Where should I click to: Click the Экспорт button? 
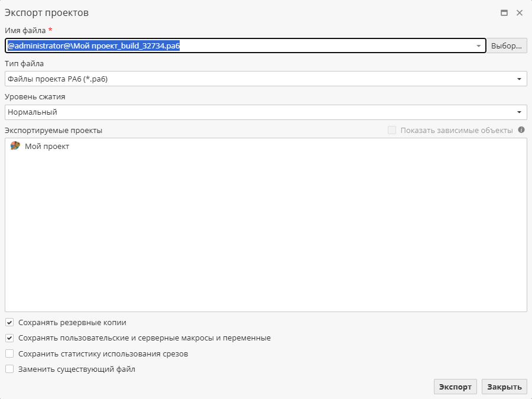coord(455,387)
